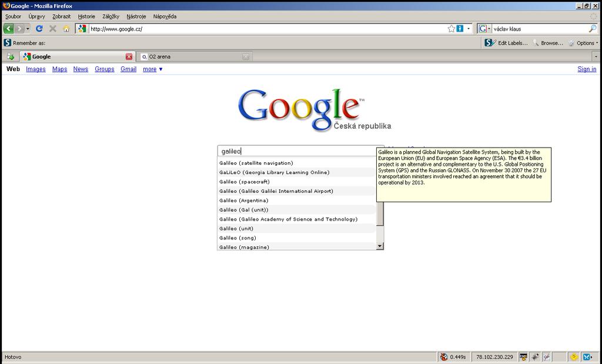Close the O2 arena tab
Image resolution: width=602 pixels, height=364 pixels.
point(246,57)
